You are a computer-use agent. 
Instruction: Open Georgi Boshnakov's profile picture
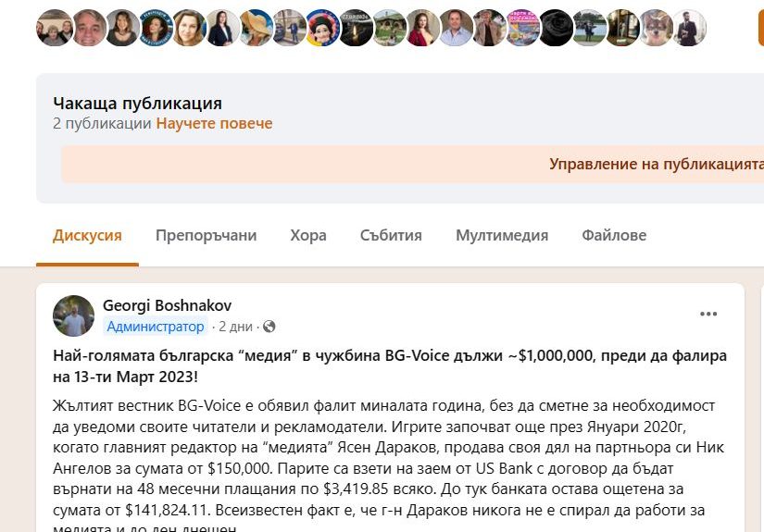(74, 315)
